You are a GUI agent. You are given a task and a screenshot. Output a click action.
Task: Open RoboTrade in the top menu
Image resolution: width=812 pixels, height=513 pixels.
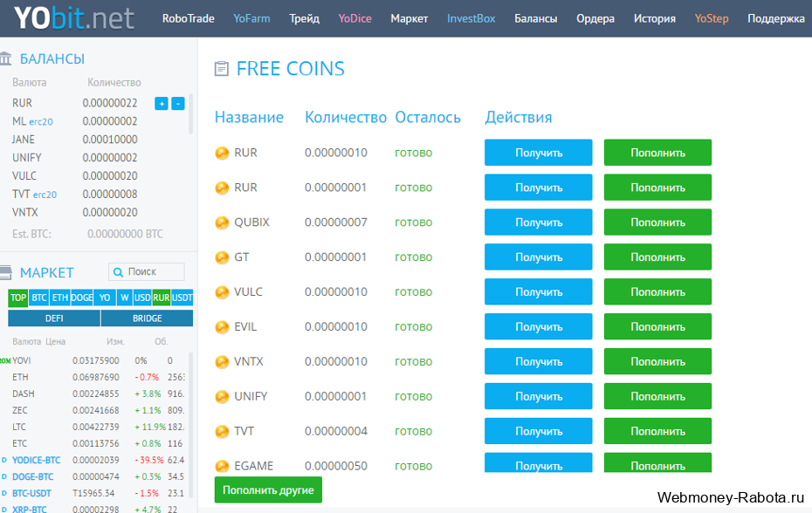pyautogui.click(x=188, y=18)
